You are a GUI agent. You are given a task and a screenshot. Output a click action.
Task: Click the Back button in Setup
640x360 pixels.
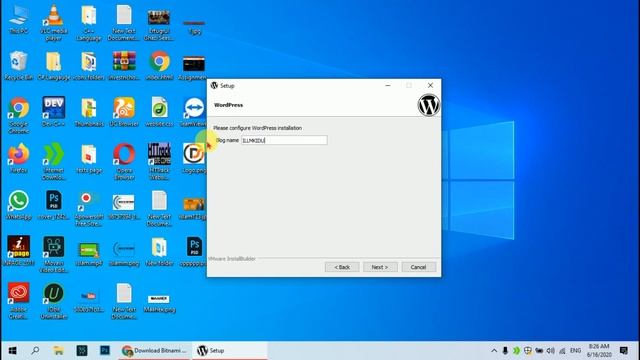click(342, 267)
